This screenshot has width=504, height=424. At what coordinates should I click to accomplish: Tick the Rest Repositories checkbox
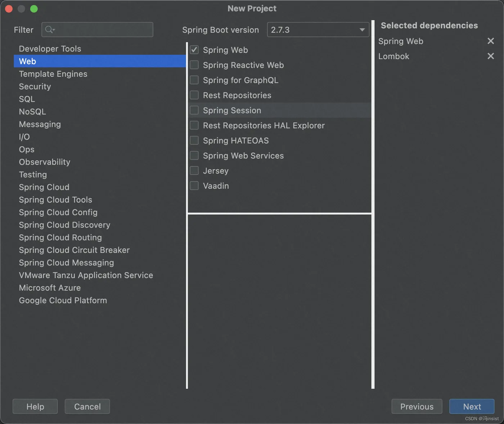pyautogui.click(x=194, y=95)
